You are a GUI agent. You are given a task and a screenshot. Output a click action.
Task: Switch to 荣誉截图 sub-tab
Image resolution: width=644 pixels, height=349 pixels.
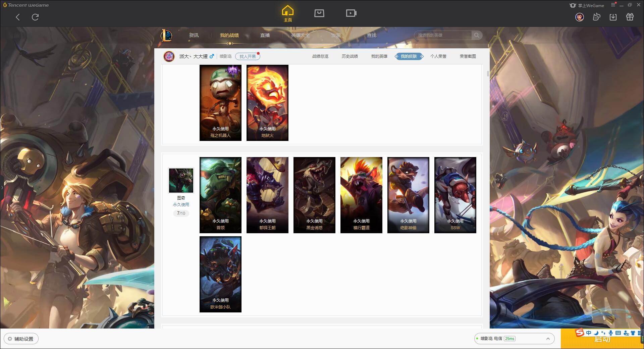click(x=468, y=56)
